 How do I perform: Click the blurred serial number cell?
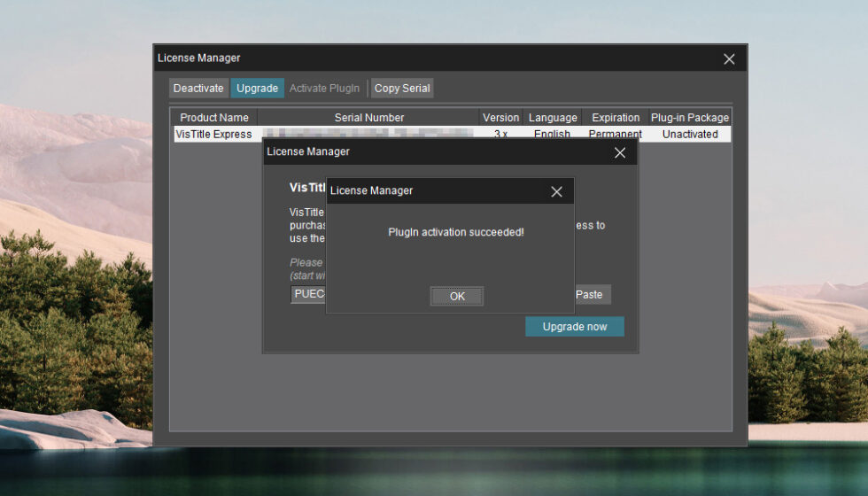click(368, 133)
